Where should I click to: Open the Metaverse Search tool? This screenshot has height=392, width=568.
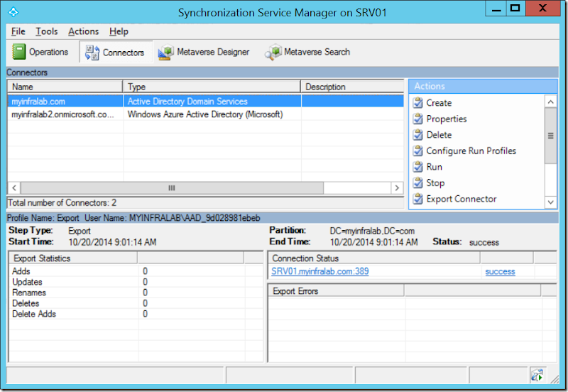[x=308, y=52]
